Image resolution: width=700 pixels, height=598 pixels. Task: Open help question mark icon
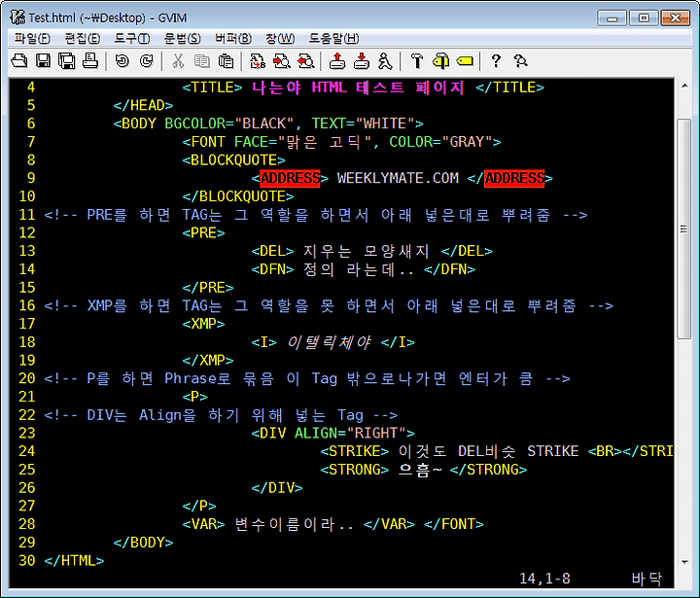coord(496,60)
